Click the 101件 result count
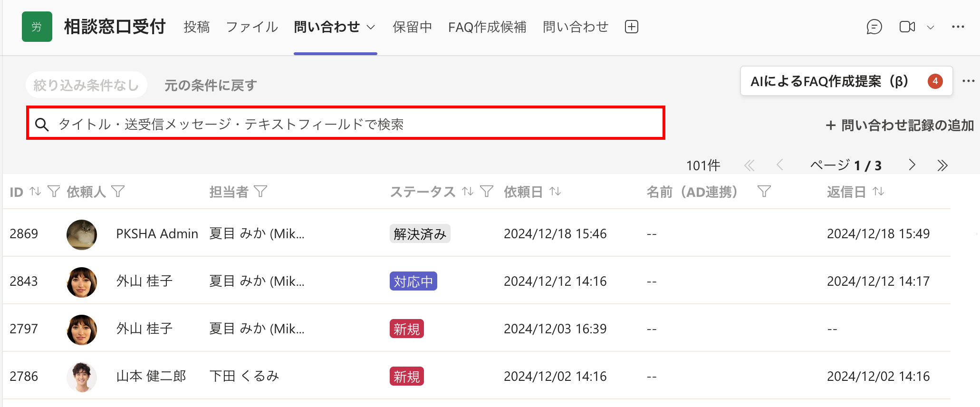This screenshot has width=980, height=407. click(x=703, y=165)
